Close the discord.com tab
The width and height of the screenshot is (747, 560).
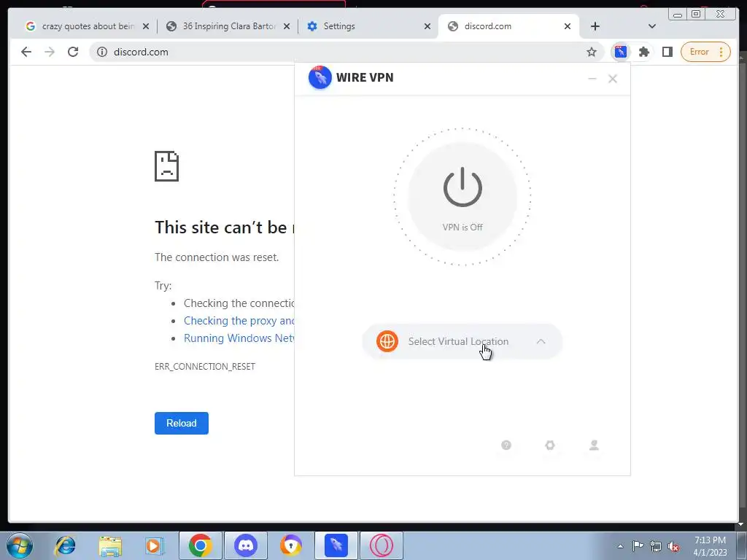(568, 26)
